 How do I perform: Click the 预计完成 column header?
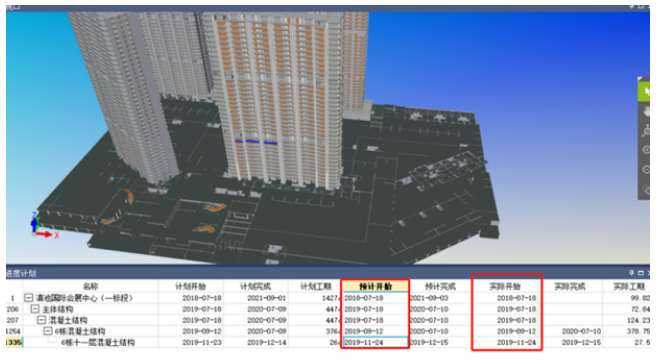point(440,286)
